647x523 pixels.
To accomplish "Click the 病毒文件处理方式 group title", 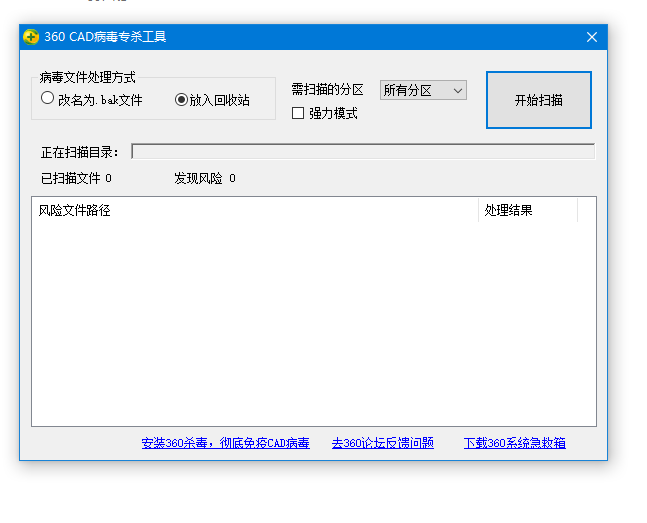I will [87, 77].
